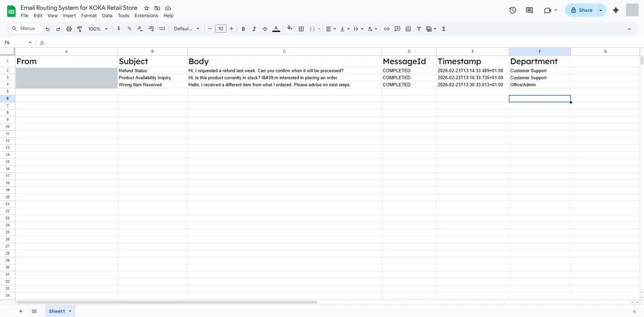Open the fill color picker
This screenshot has width=644, height=317.
point(290,29)
